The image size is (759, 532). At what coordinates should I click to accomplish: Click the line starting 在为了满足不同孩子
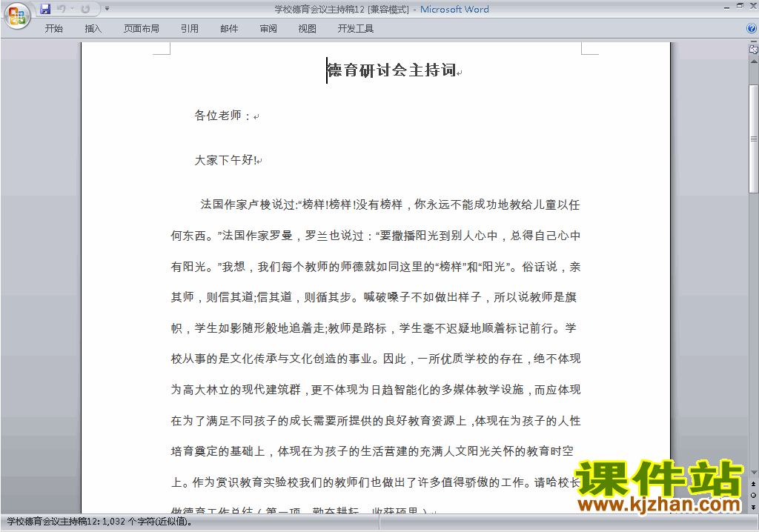376,421
